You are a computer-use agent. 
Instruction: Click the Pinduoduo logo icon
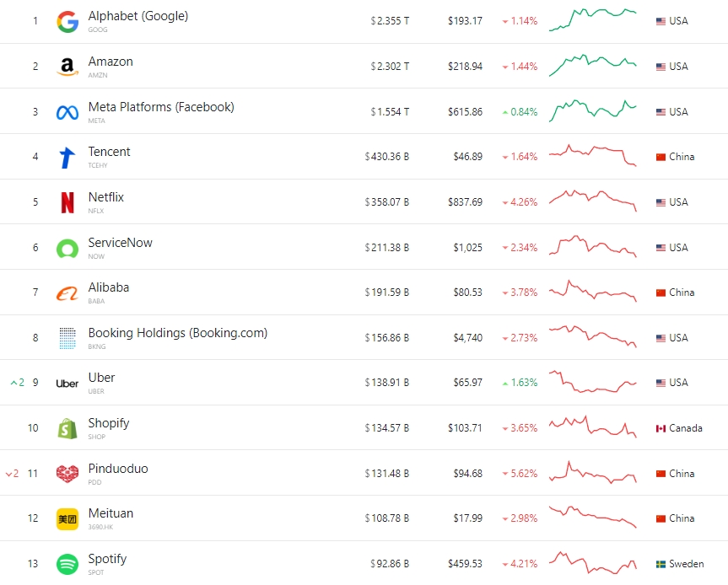pos(67,474)
